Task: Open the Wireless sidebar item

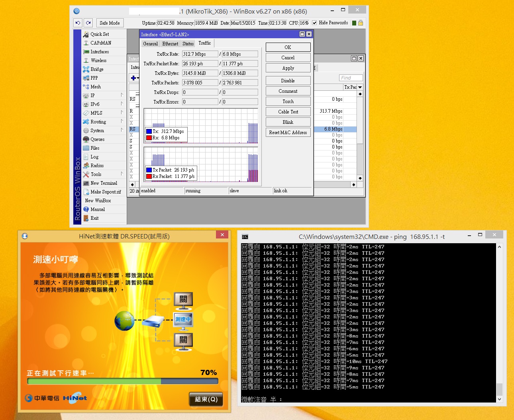Action: [x=104, y=61]
